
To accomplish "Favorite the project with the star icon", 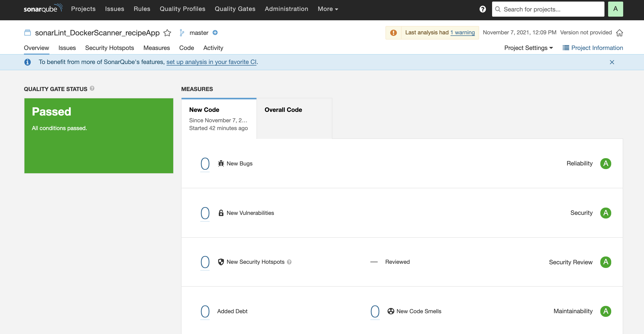I will pos(167,33).
